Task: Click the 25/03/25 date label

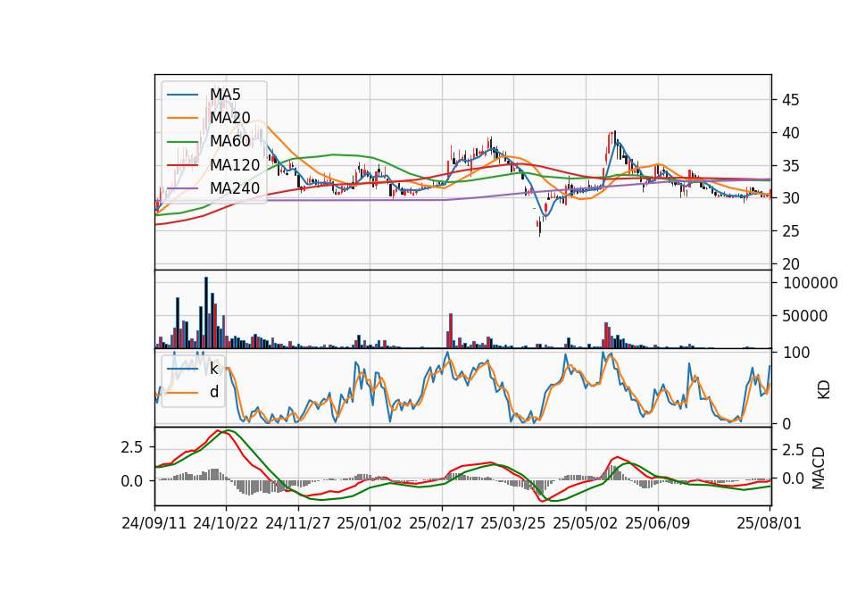Action: pyautogui.click(x=513, y=523)
